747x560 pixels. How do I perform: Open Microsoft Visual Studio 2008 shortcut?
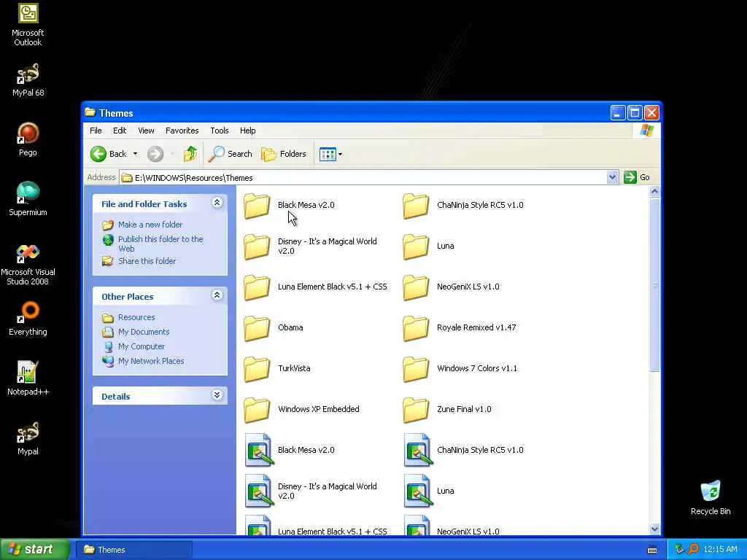(28, 265)
